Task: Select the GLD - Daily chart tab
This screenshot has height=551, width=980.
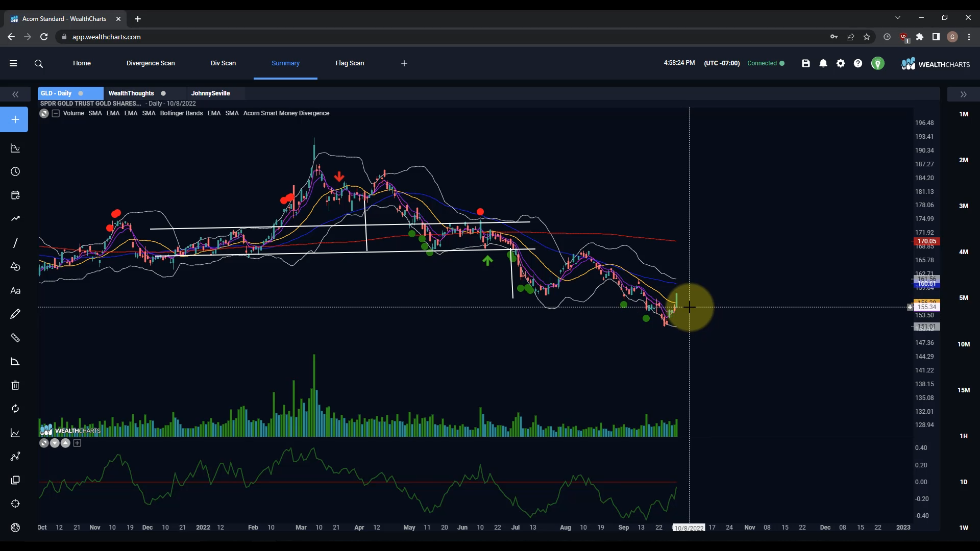Action: [70, 93]
